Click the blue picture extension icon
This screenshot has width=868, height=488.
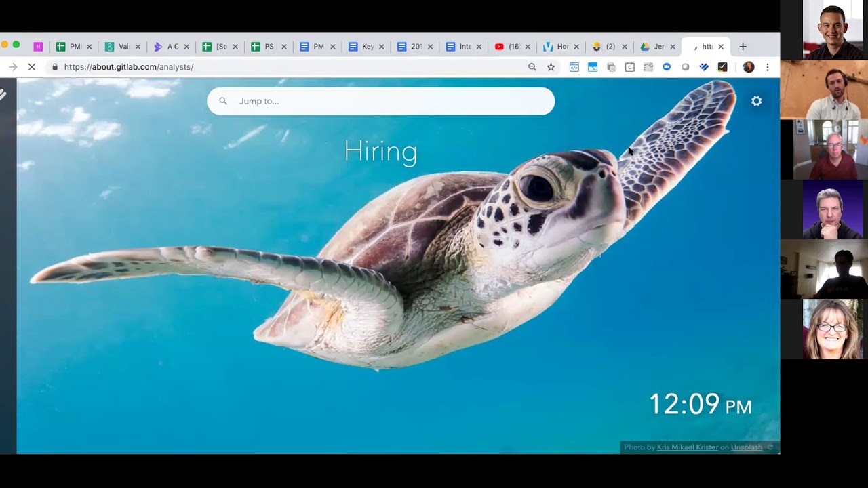[x=592, y=67]
